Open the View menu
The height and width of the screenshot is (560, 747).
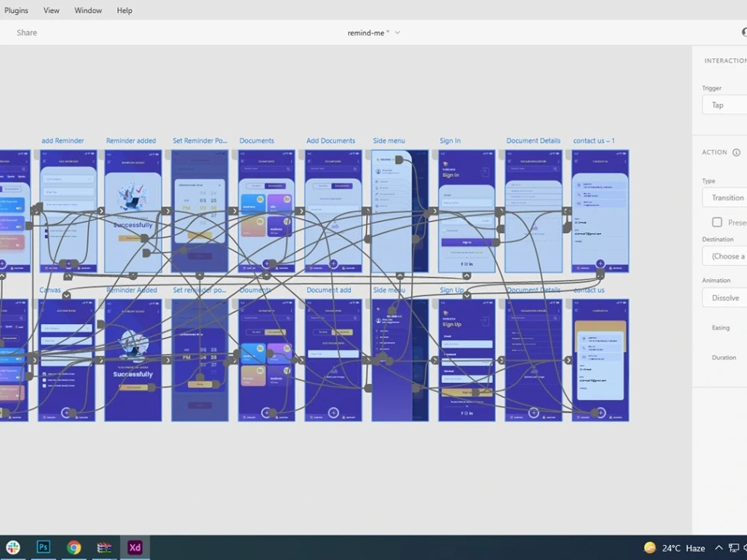[51, 10]
